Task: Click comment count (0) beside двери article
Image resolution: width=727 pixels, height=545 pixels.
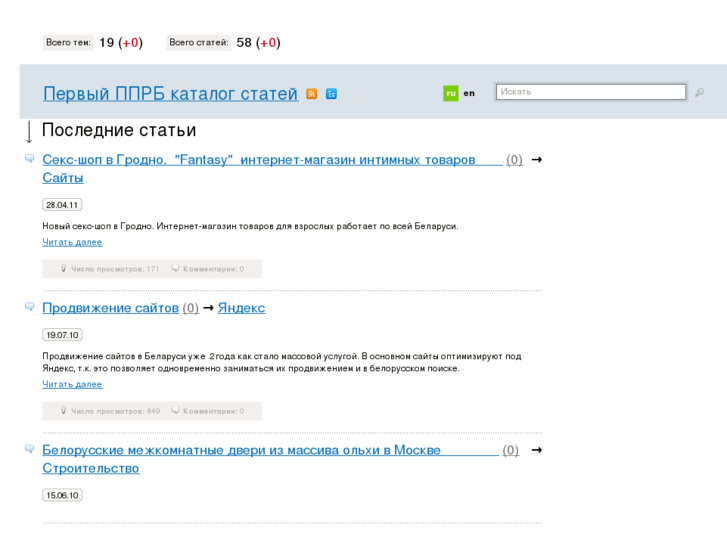Action: [x=510, y=450]
